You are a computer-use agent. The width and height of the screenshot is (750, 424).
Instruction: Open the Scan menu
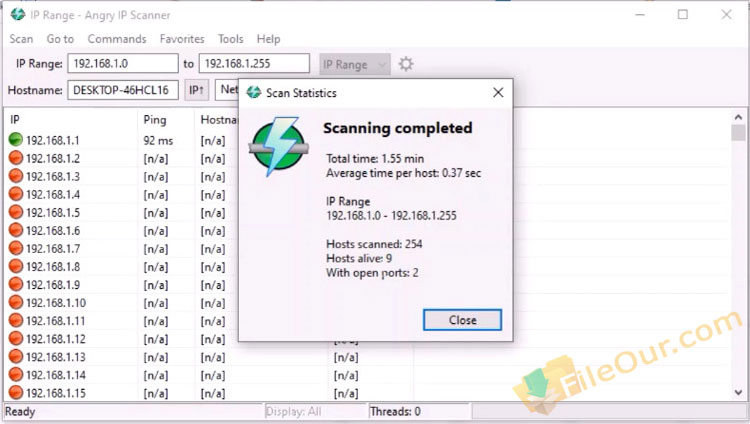[x=22, y=39]
